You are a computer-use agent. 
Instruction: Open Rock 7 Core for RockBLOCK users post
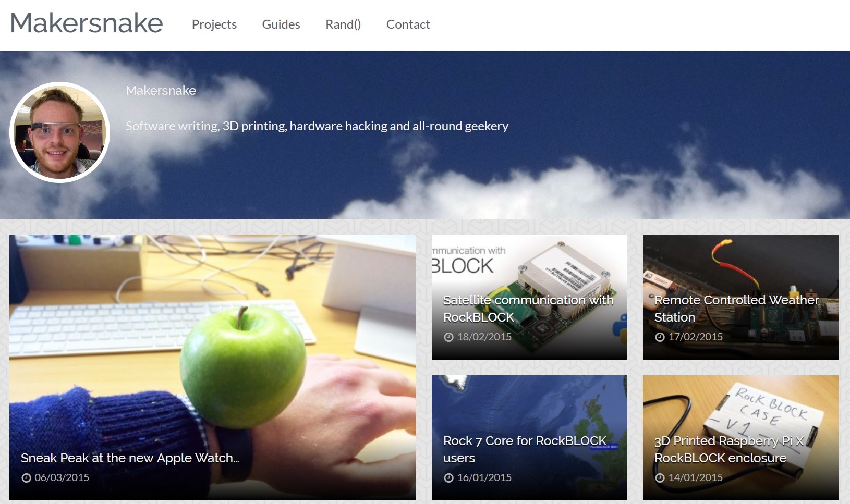[525, 449]
